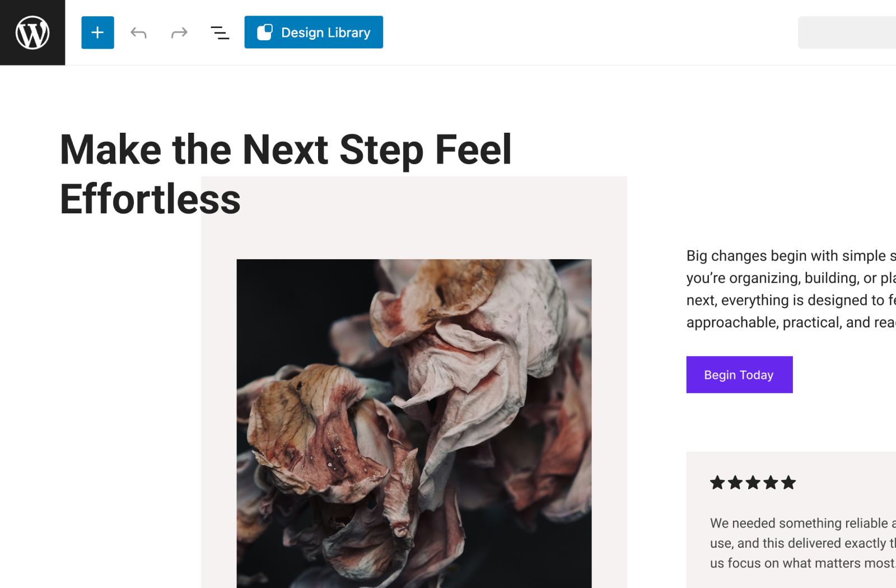Open the Document Overview list view
896x588 pixels.
click(x=220, y=32)
